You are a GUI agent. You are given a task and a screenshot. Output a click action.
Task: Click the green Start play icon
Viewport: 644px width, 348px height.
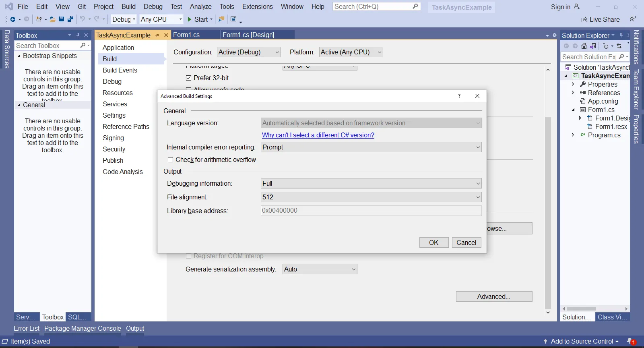(x=190, y=19)
